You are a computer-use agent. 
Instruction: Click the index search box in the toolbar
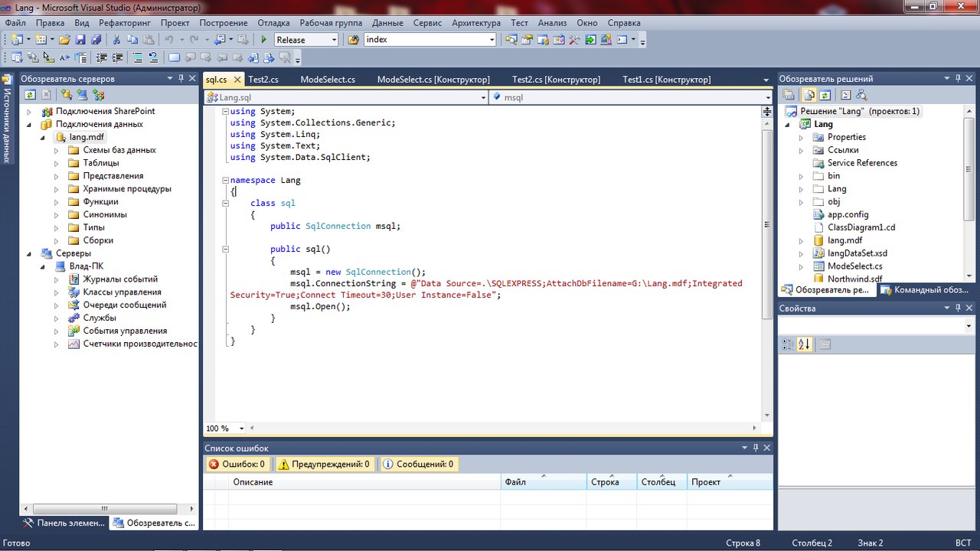click(425, 40)
